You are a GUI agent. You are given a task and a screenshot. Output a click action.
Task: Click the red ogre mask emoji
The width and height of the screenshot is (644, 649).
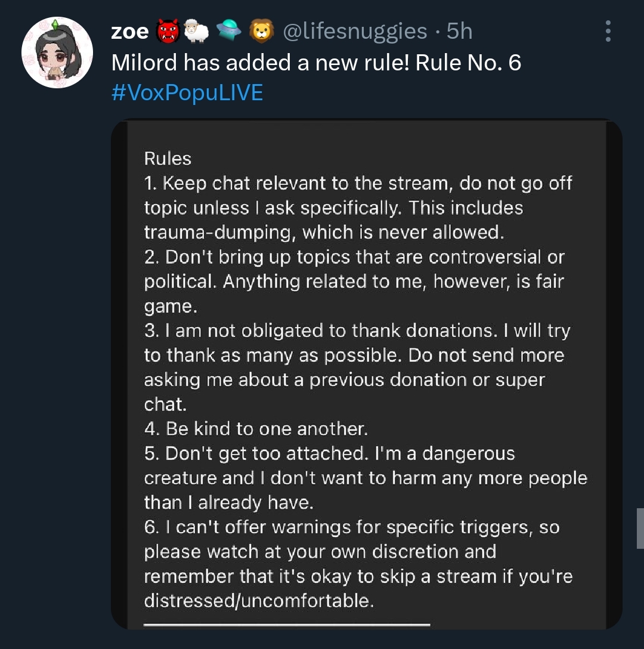pyautogui.click(x=168, y=31)
